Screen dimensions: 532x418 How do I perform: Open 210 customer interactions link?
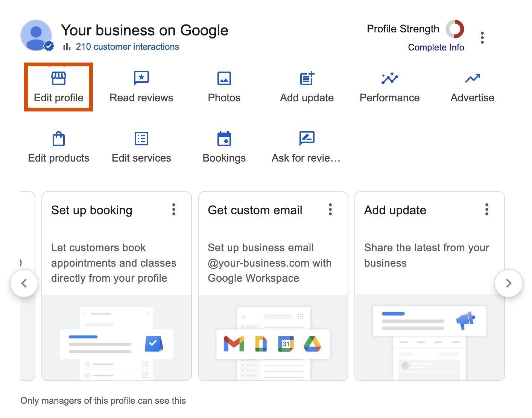point(128,47)
